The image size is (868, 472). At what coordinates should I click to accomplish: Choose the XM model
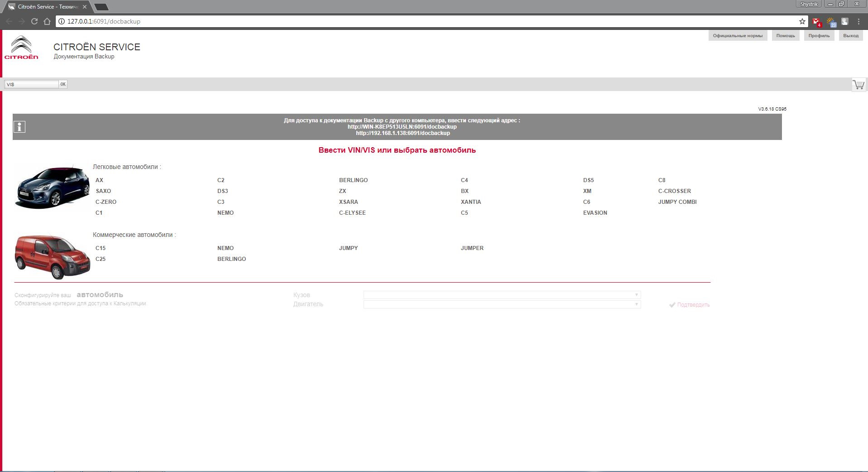tap(587, 191)
